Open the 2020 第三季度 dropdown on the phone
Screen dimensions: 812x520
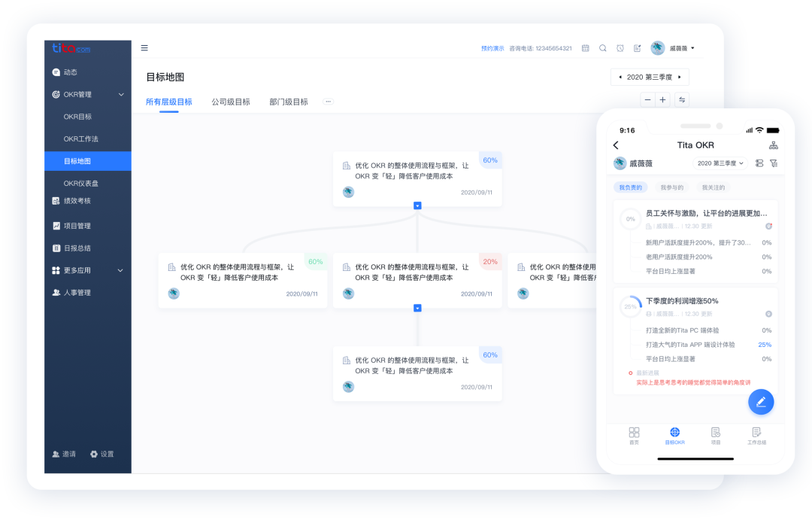tap(720, 163)
